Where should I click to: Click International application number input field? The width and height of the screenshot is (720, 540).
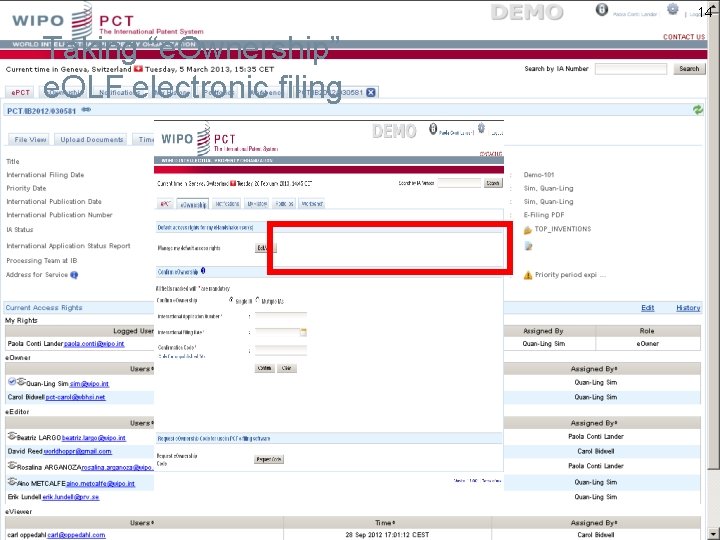[x=281, y=316]
